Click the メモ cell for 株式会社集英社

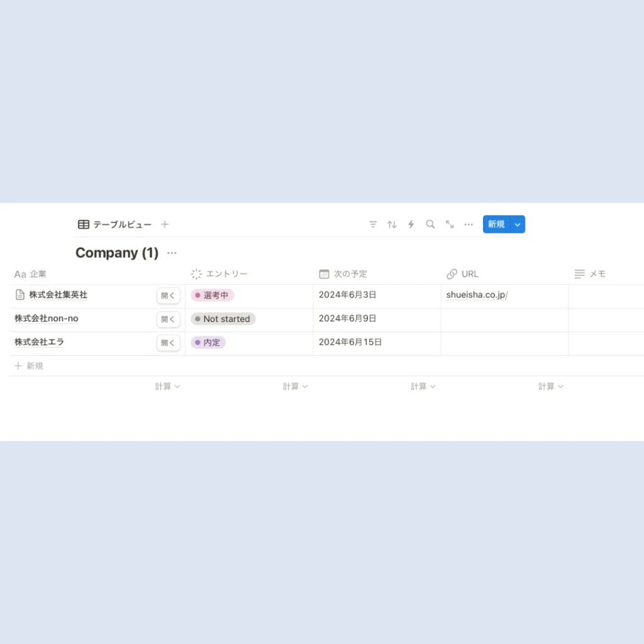coord(607,296)
